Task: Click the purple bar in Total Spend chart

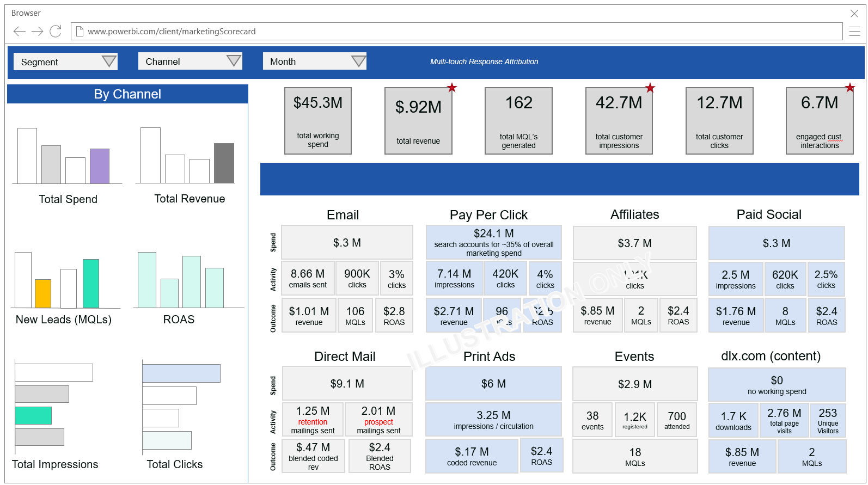Action: click(100, 166)
